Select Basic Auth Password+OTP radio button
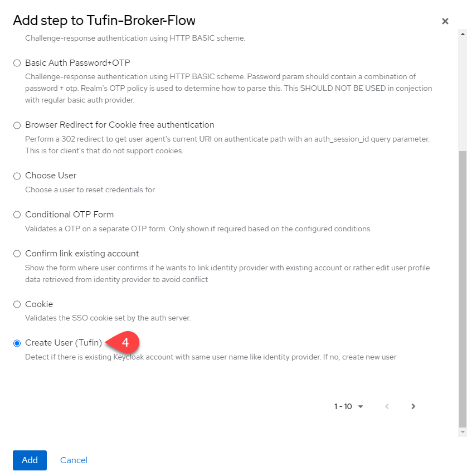 tap(17, 63)
